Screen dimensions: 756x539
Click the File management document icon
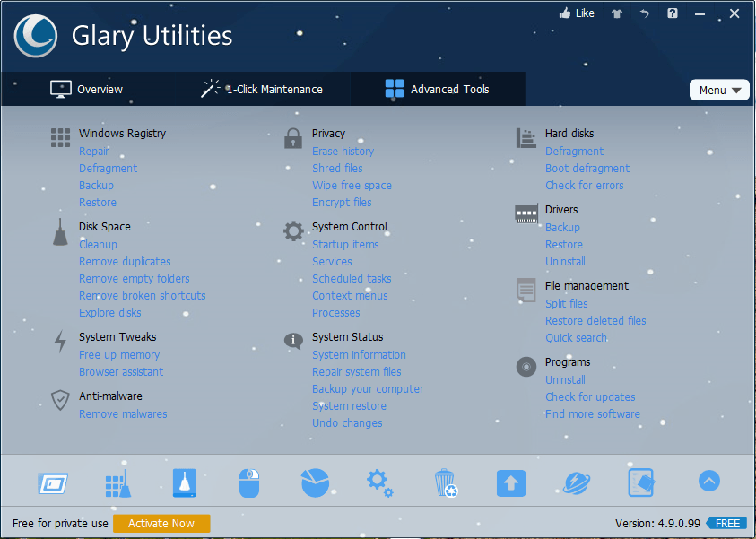pos(526,290)
